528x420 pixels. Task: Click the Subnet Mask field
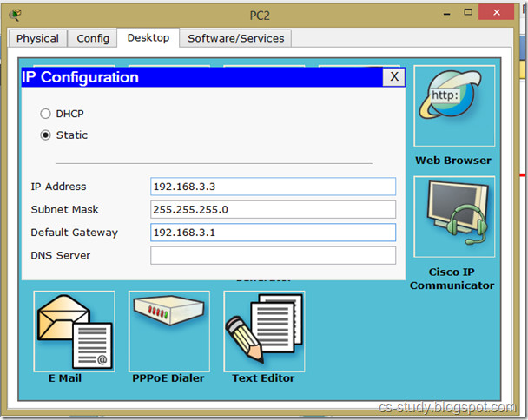point(273,209)
